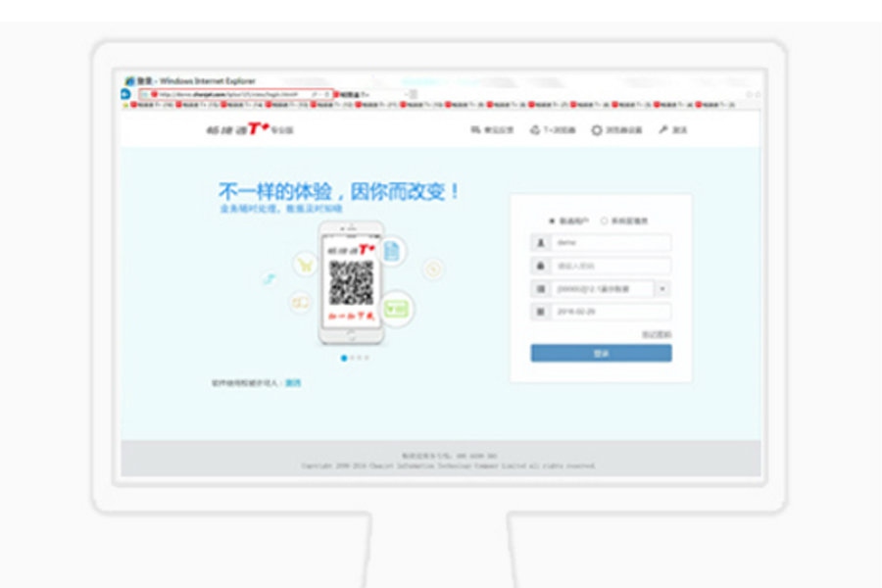Click the QR code on the phone image
Image resolution: width=882 pixels, height=588 pixels.
(x=352, y=283)
